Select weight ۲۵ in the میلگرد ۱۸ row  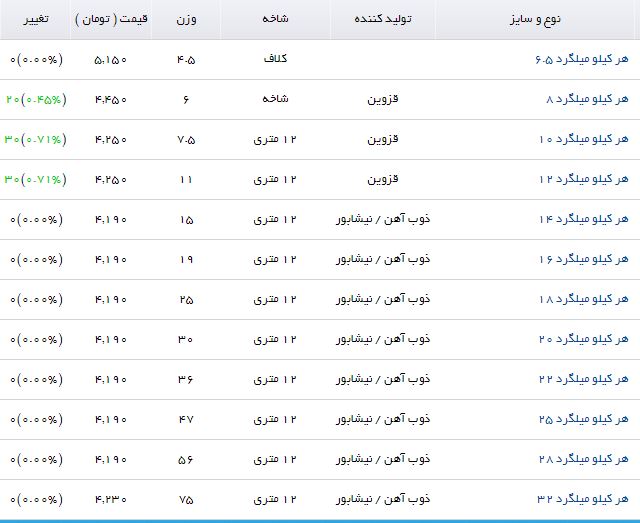186,300
